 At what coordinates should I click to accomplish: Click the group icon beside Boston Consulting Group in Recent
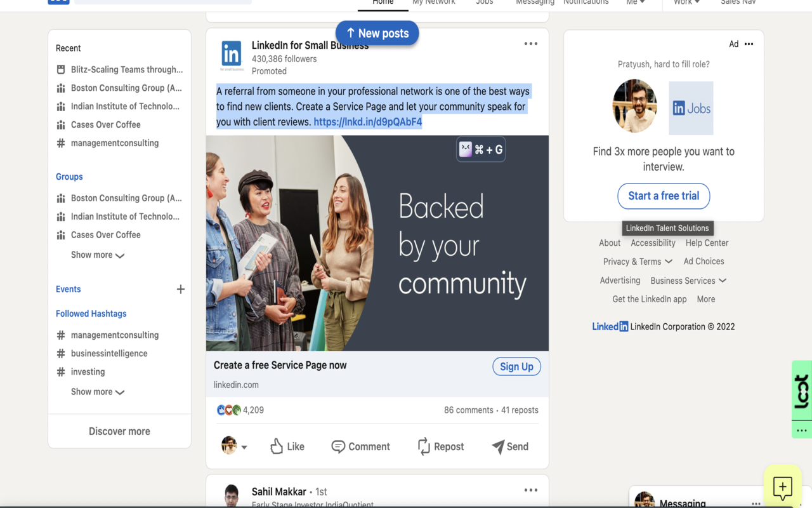pyautogui.click(x=61, y=88)
